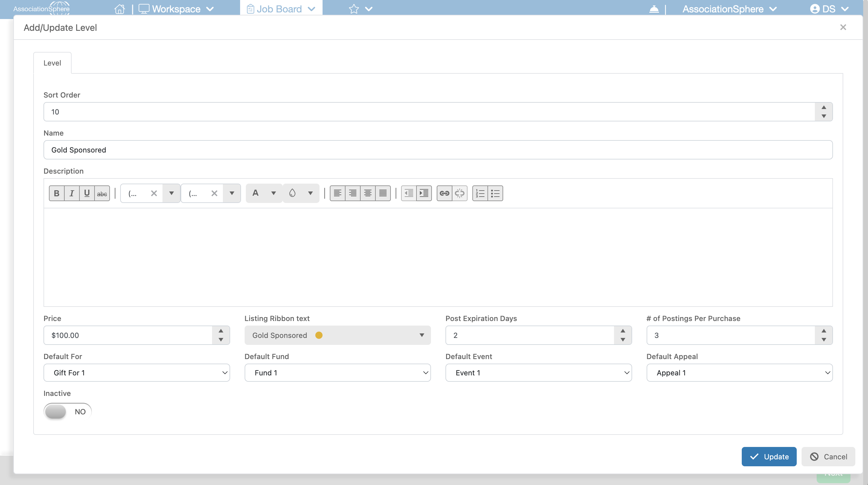Open the Default Fund dropdown
This screenshot has height=485, width=868.
pos(338,372)
